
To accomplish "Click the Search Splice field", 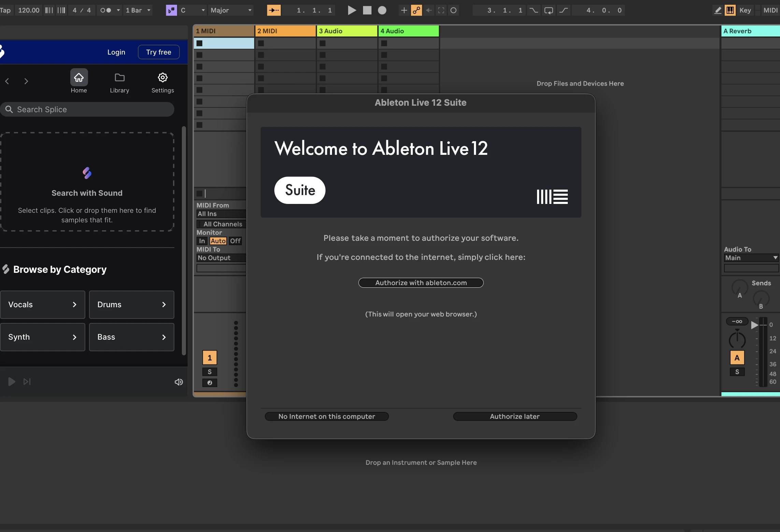I will pos(87,109).
